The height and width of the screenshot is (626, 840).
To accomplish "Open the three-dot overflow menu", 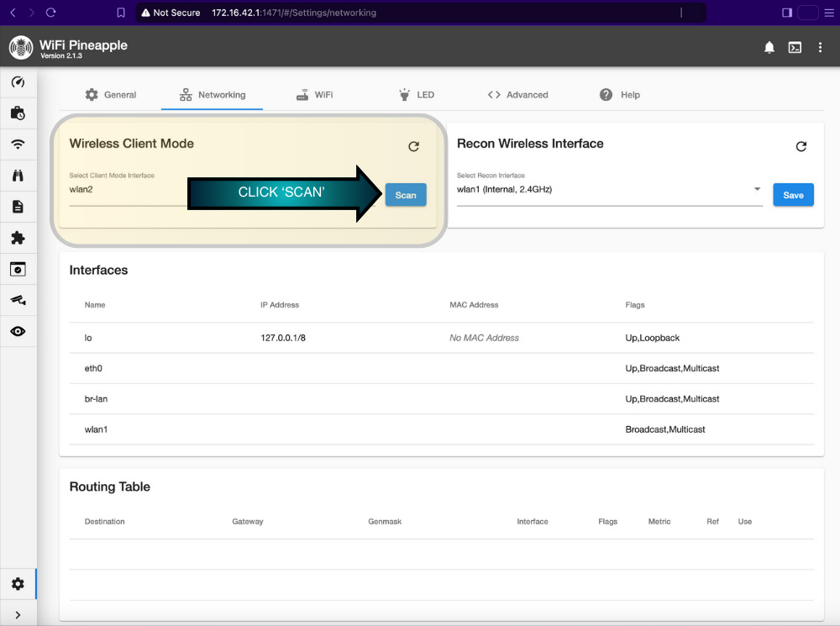I will coord(821,48).
